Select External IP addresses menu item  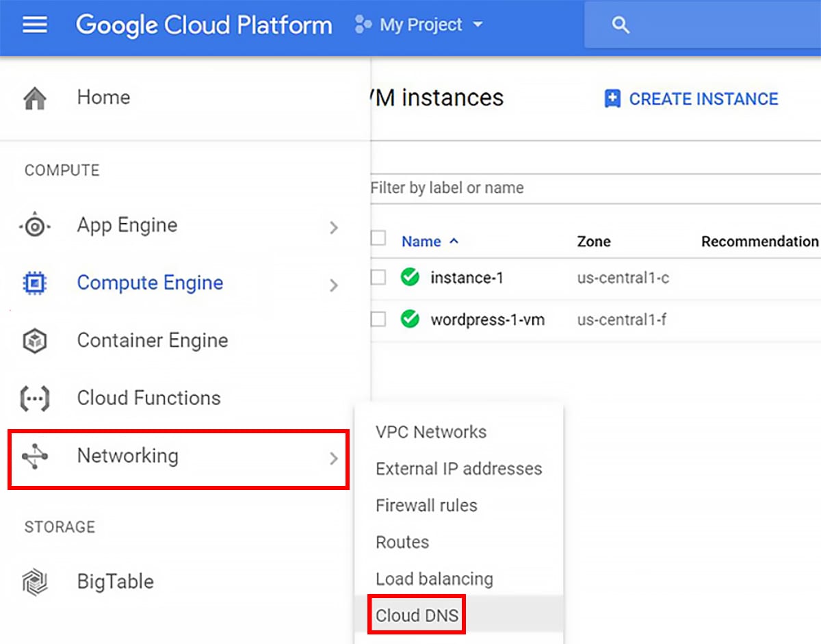(459, 469)
